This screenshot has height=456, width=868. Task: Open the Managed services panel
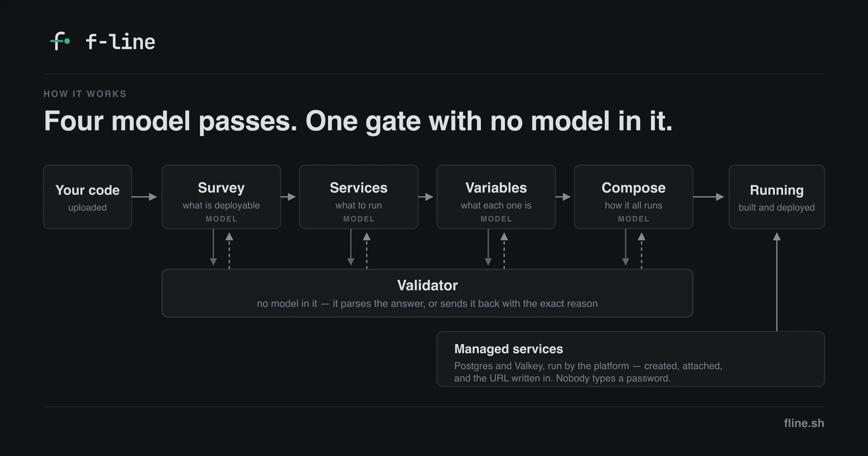(x=631, y=359)
